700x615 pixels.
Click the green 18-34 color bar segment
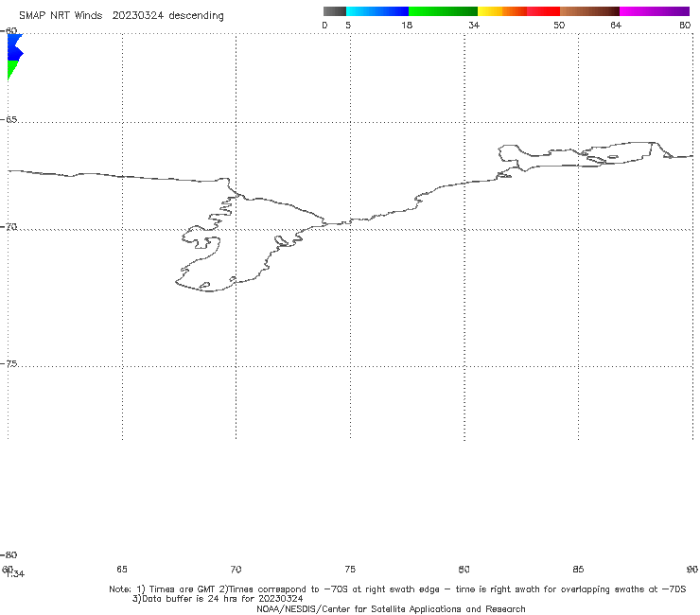443,11
